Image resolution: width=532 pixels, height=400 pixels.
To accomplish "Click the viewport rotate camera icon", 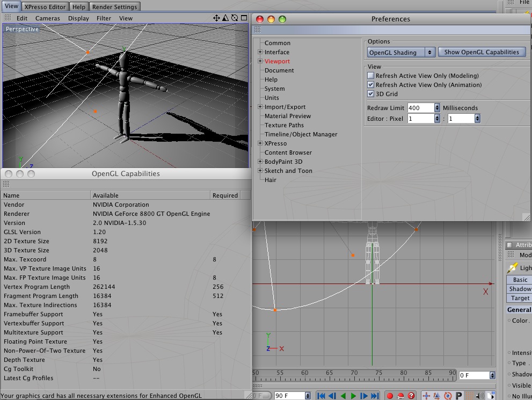I will tap(236, 18).
